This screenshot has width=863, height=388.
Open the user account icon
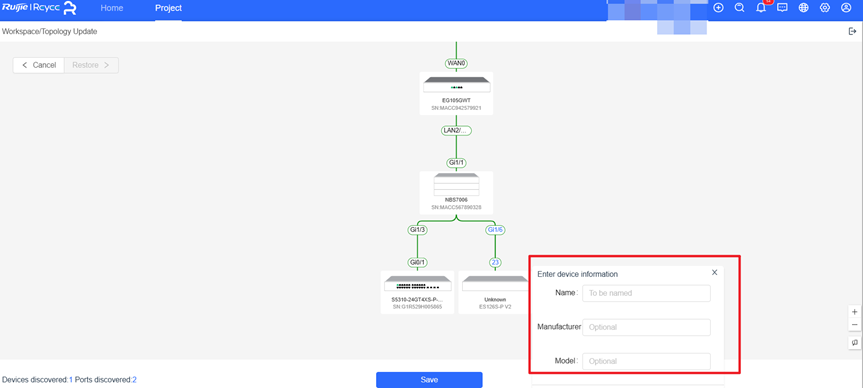[x=846, y=8]
